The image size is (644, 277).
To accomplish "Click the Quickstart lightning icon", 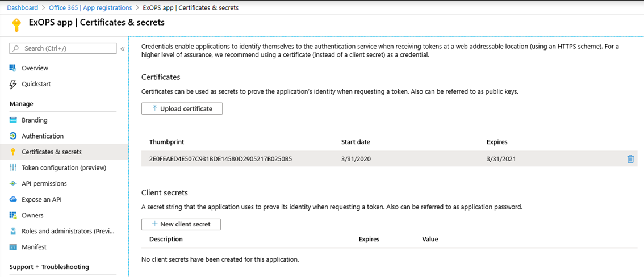I will click(13, 84).
